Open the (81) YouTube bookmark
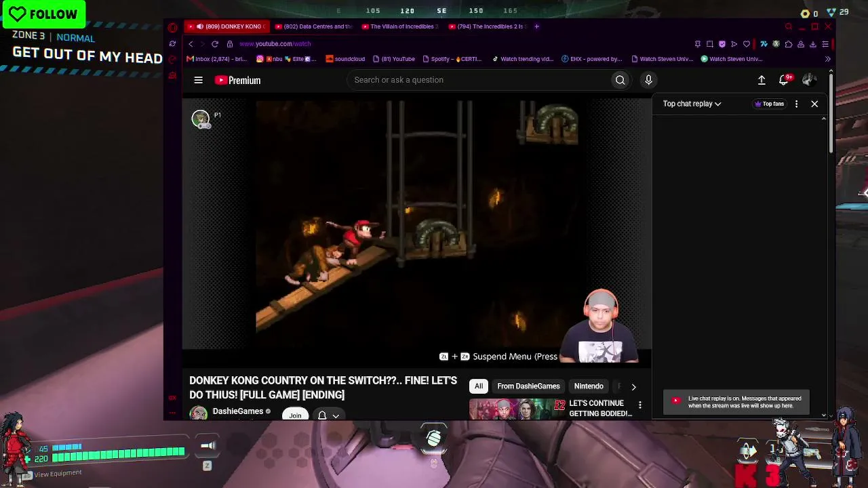The height and width of the screenshot is (488, 868). [393, 59]
